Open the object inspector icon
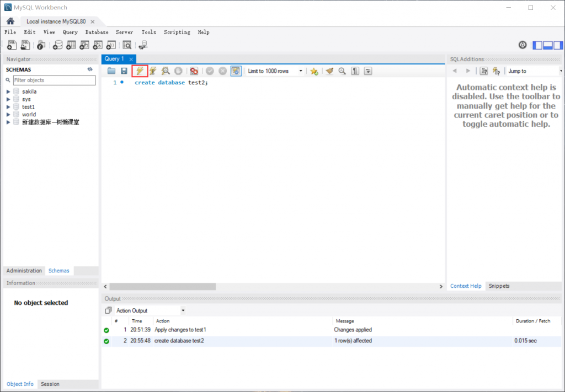Image resolution: width=565 pixels, height=392 pixels. pyautogui.click(x=41, y=45)
